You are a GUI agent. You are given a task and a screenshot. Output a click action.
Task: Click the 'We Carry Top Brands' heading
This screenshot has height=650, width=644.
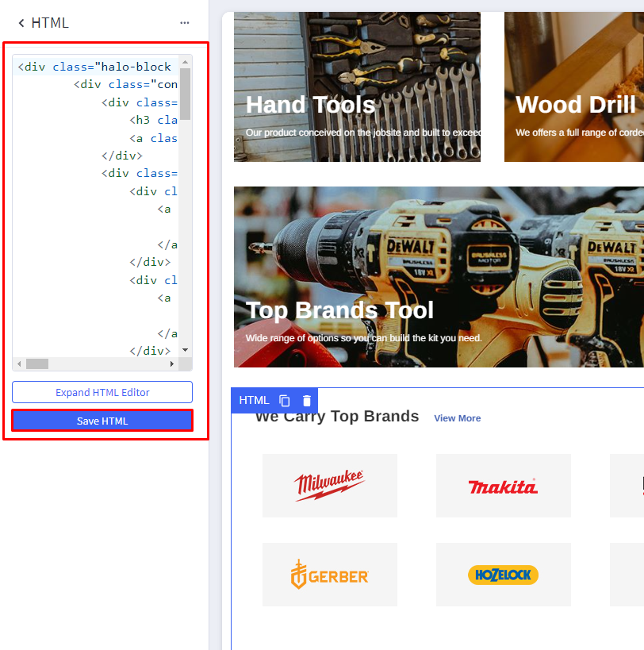(x=337, y=416)
